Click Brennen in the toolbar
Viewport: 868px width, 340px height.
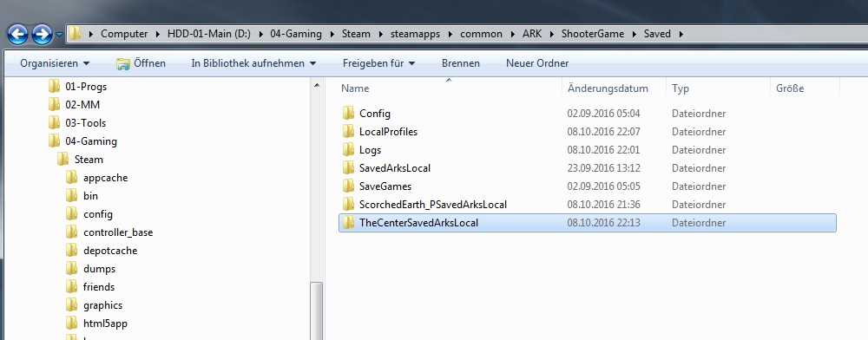click(461, 63)
